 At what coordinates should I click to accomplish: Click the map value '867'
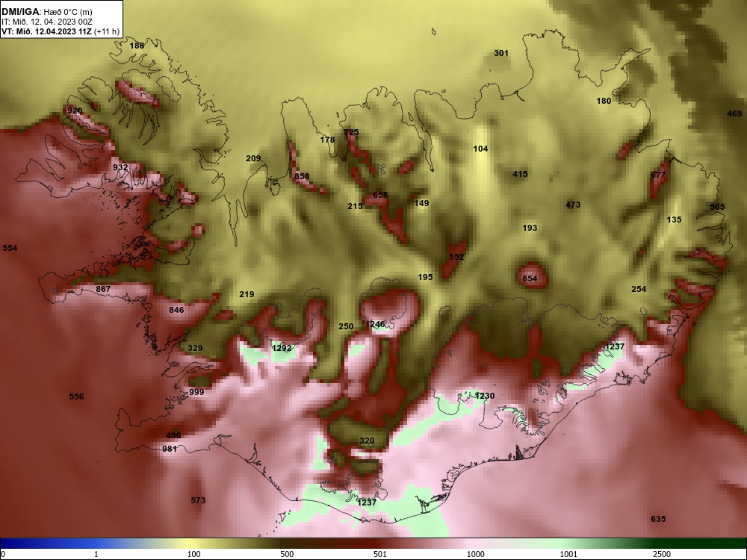[x=103, y=288]
